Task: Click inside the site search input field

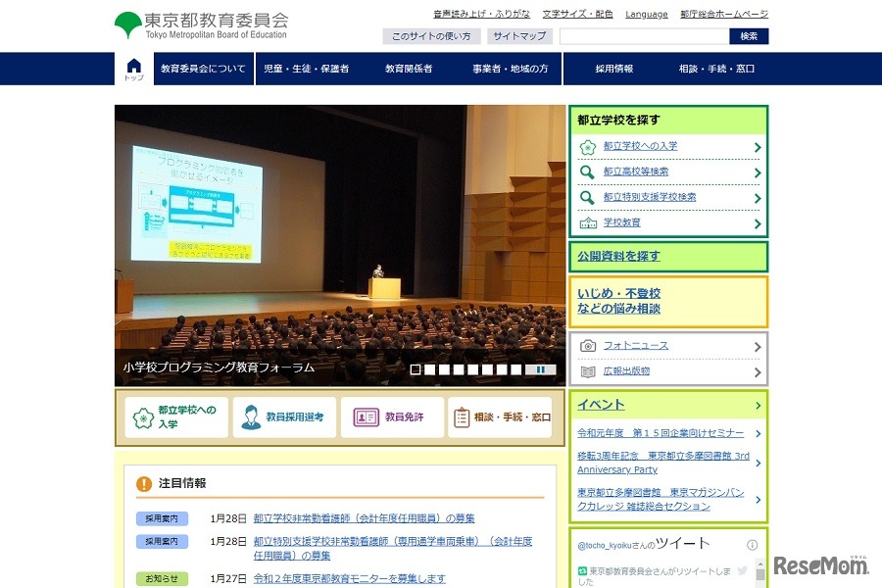Action: (x=642, y=35)
